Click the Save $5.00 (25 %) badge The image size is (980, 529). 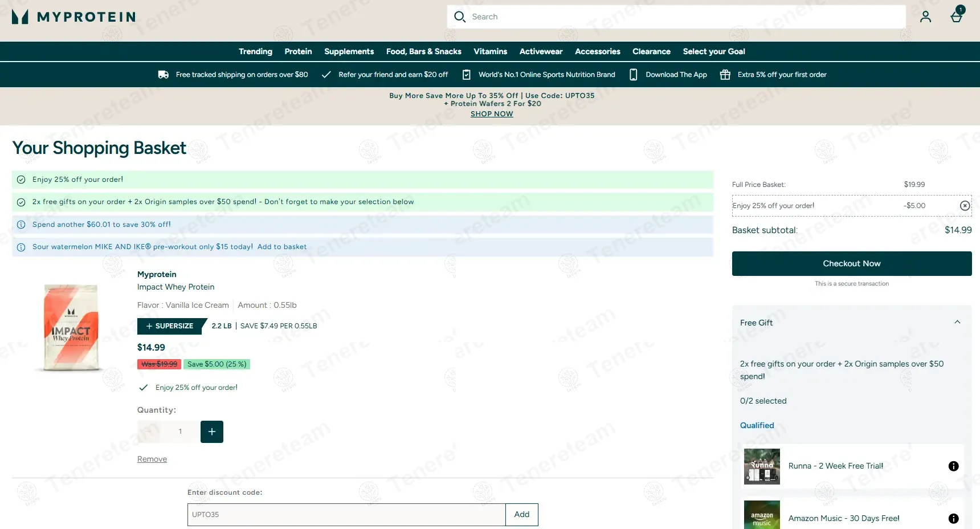pyautogui.click(x=217, y=364)
